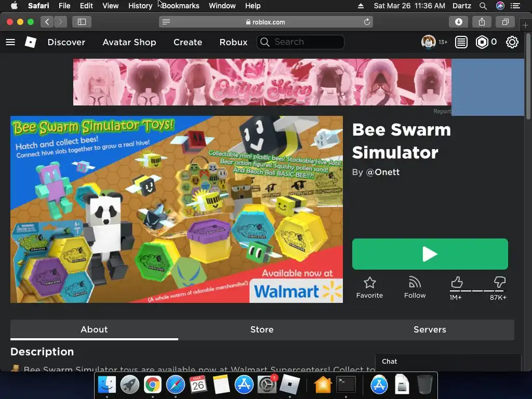Switch to the Servers tab
Viewport: 532px width, 399px height.
pos(430,329)
